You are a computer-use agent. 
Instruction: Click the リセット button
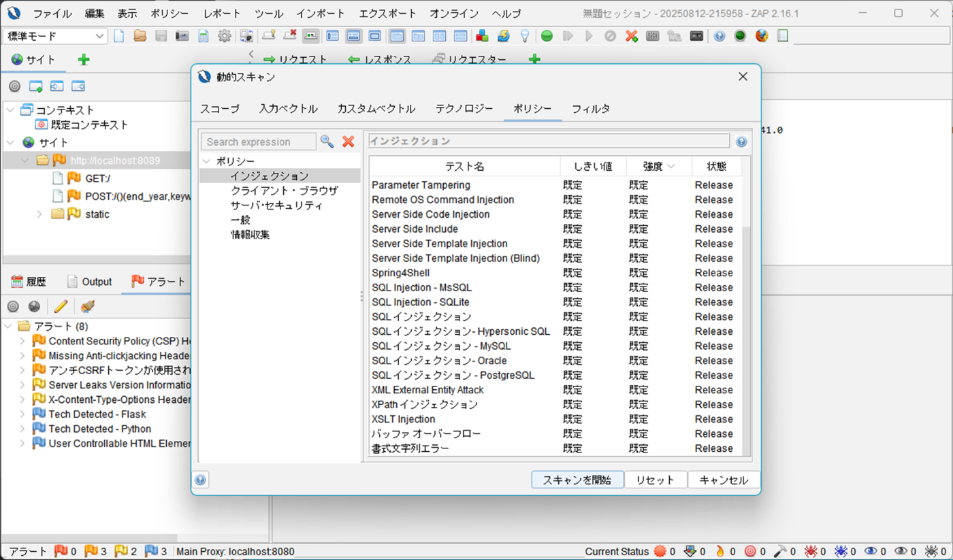[x=656, y=480]
